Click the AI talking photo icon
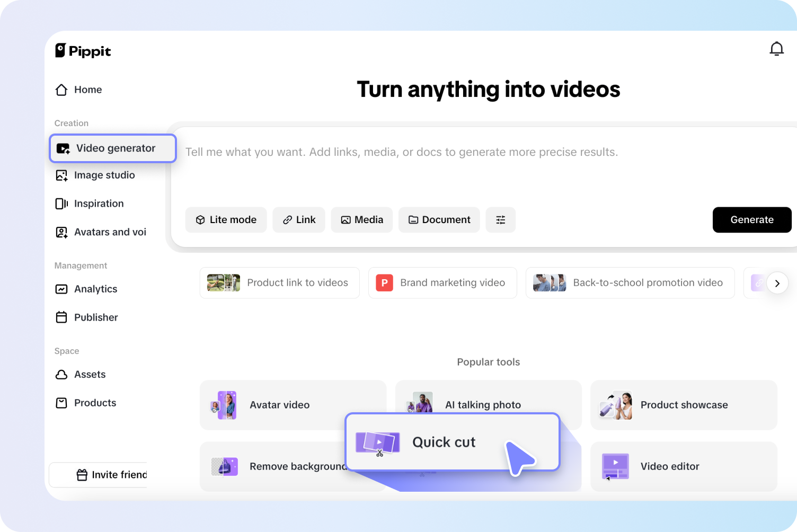797x532 pixels. pyautogui.click(x=420, y=402)
